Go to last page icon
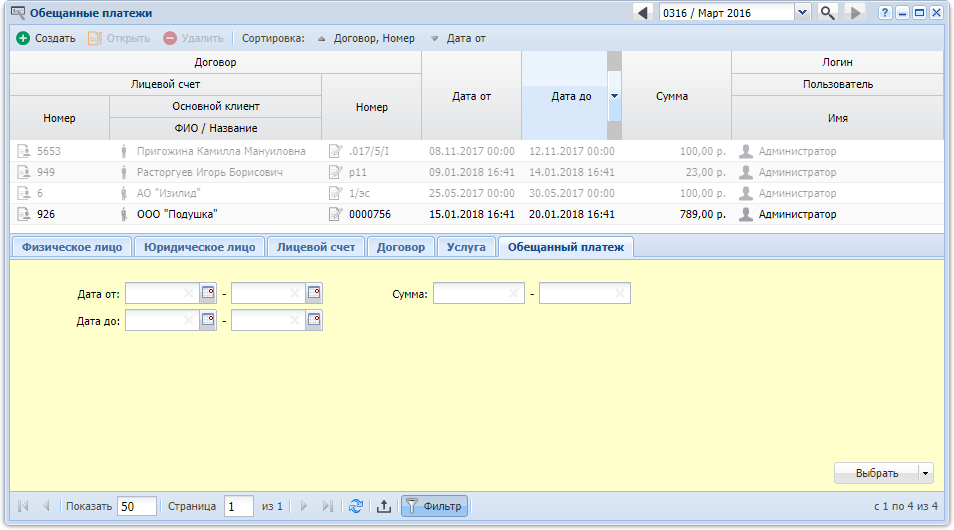This screenshot has width=954, height=530. pos(327,506)
